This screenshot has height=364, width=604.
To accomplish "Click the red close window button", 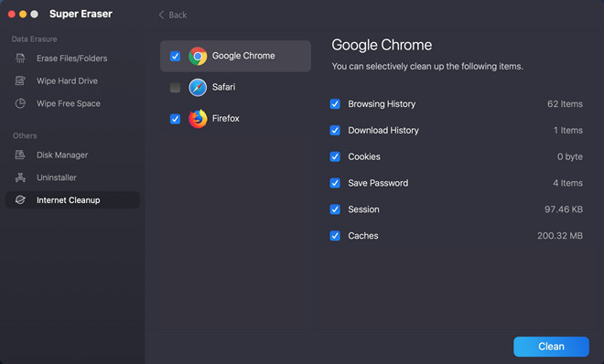I will pyautogui.click(x=12, y=15).
